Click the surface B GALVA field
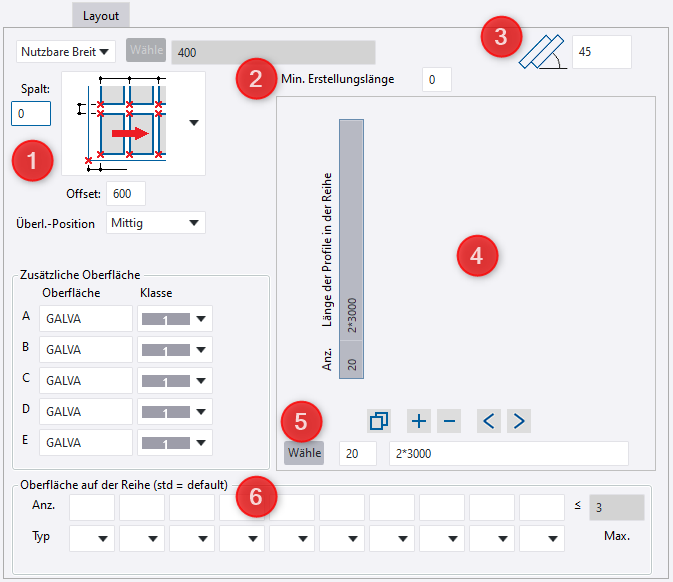This screenshot has height=582, width=673. (86, 349)
